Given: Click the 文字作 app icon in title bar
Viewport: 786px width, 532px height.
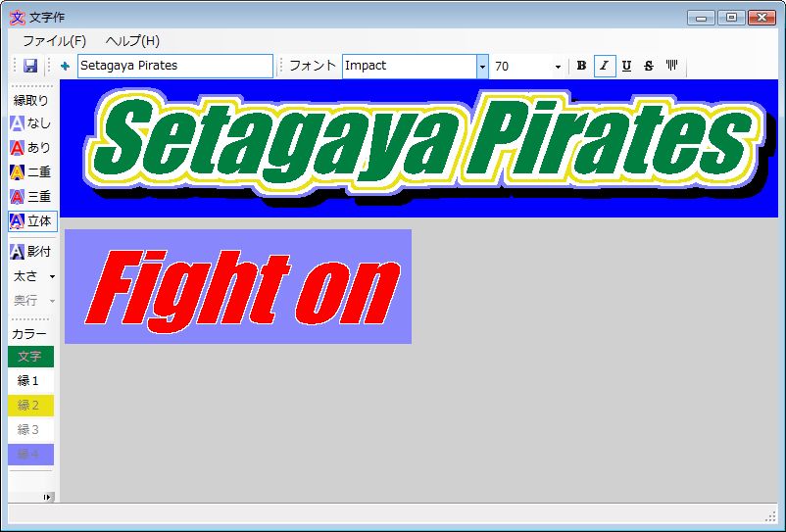Looking at the screenshot, I should coord(17,17).
